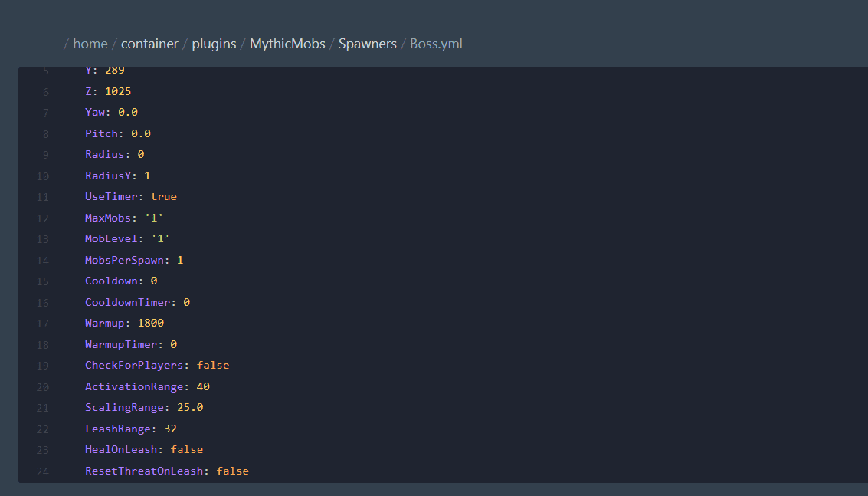Image resolution: width=868 pixels, height=496 pixels.
Task: Select line number 17 in the gutter
Action: (42, 324)
